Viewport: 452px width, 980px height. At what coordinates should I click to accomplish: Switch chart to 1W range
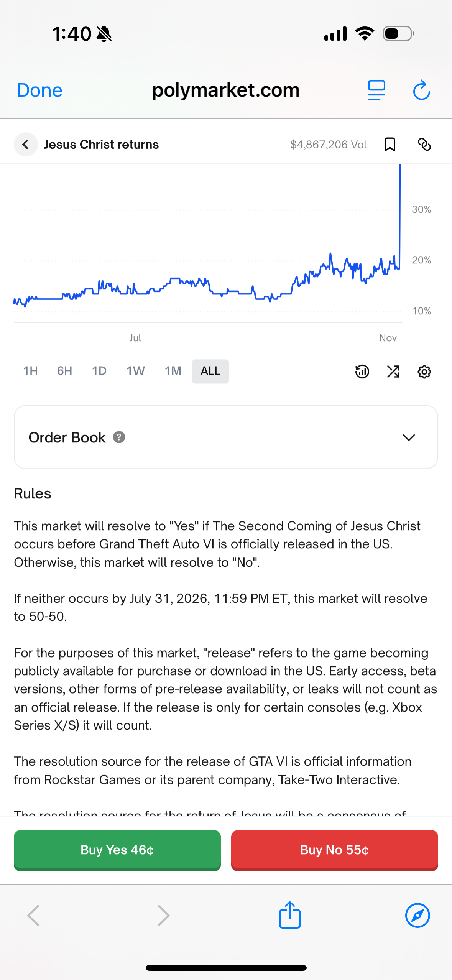tap(135, 371)
